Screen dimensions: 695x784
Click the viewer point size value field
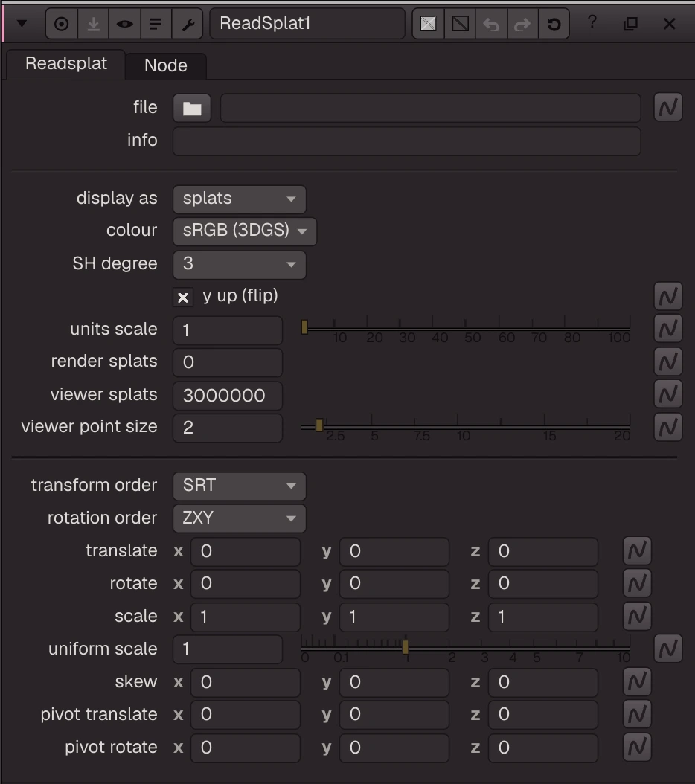[x=228, y=428]
